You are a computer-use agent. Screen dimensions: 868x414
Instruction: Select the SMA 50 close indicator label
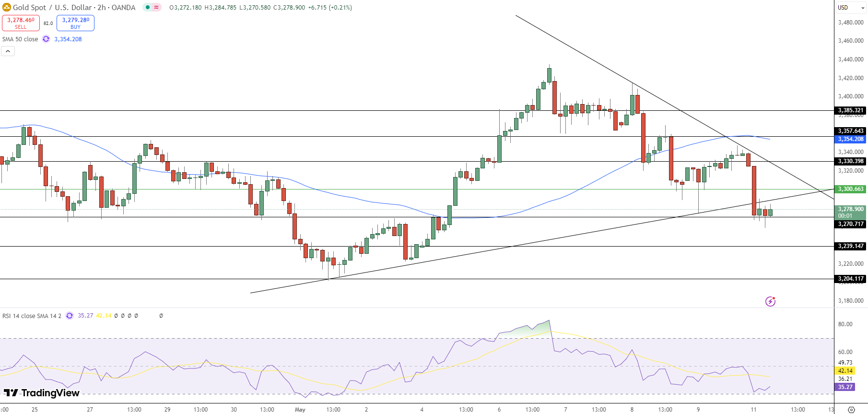[20, 39]
